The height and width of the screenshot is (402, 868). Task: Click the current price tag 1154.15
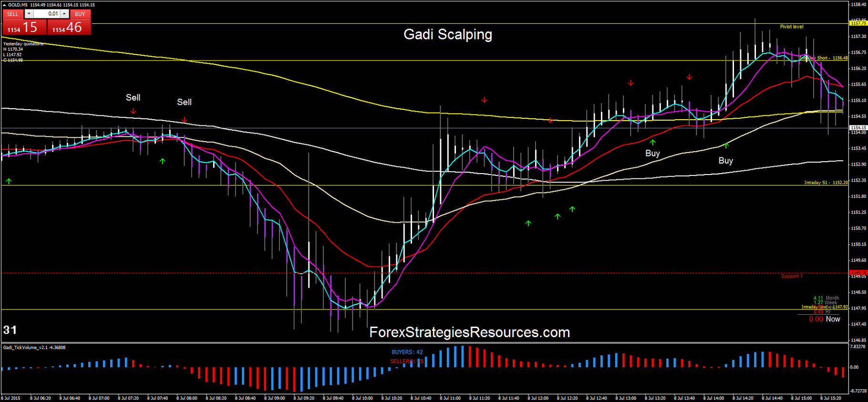coord(858,128)
